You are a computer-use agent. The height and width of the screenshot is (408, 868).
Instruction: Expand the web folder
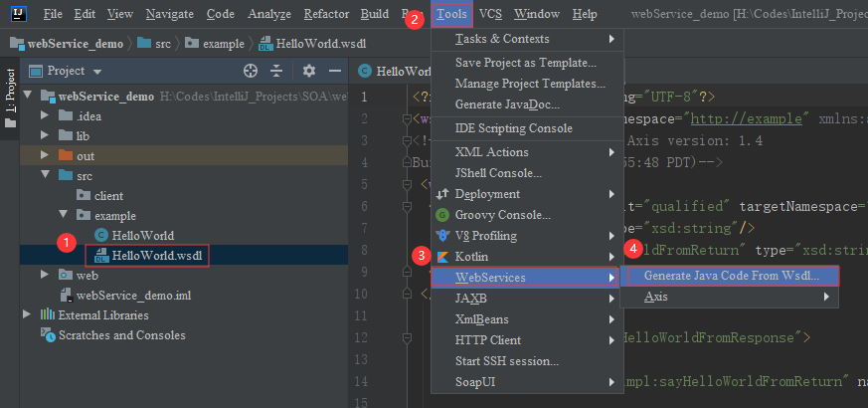46,275
